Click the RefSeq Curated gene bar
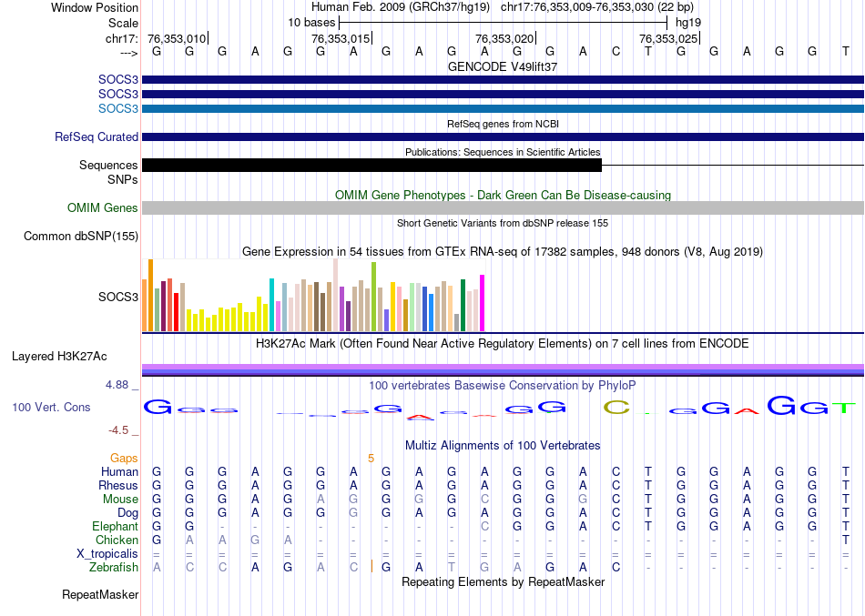The image size is (865, 616). click(503, 136)
